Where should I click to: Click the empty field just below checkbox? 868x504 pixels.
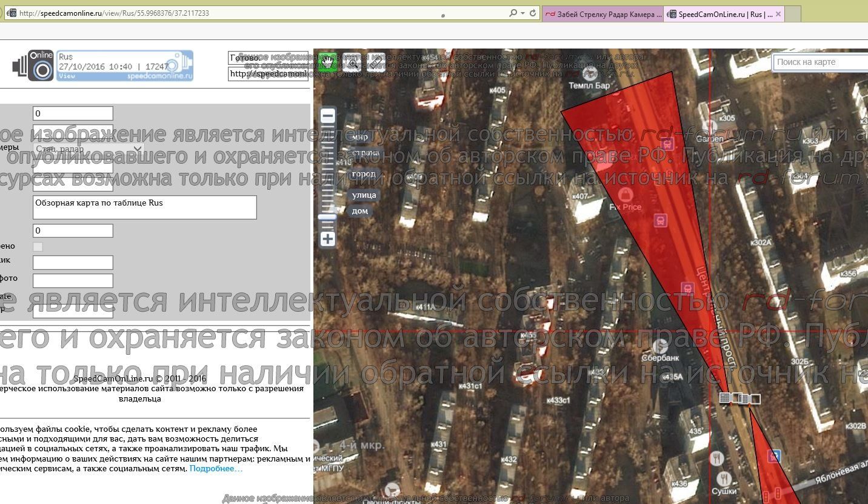73,263
